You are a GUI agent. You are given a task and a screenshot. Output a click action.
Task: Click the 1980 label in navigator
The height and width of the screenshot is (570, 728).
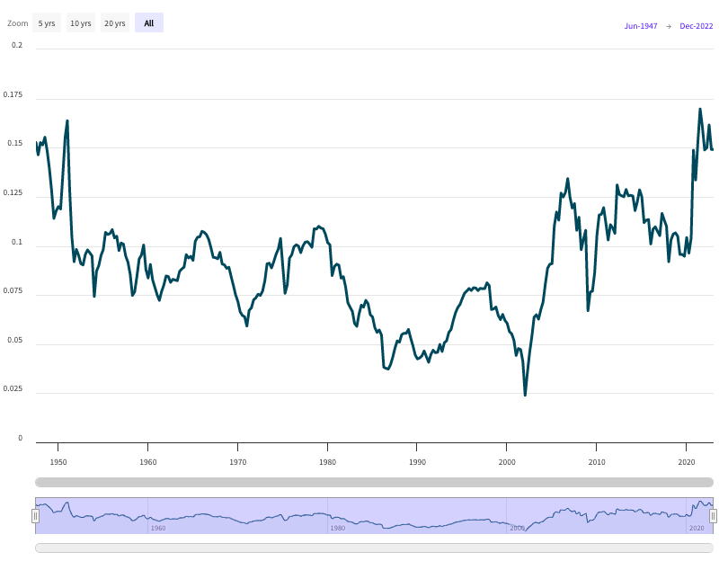pyautogui.click(x=338, y=528)
